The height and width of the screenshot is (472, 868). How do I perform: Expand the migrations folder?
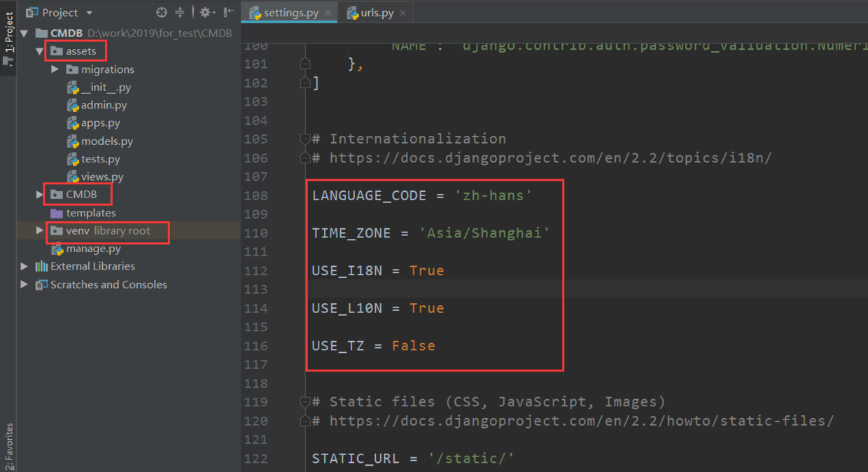click(x=55, y=69)
